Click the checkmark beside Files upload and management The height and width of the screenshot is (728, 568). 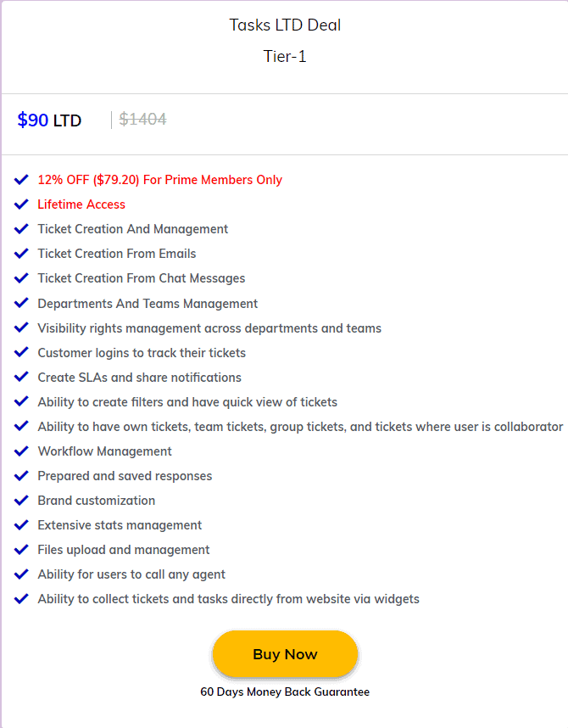20,549
